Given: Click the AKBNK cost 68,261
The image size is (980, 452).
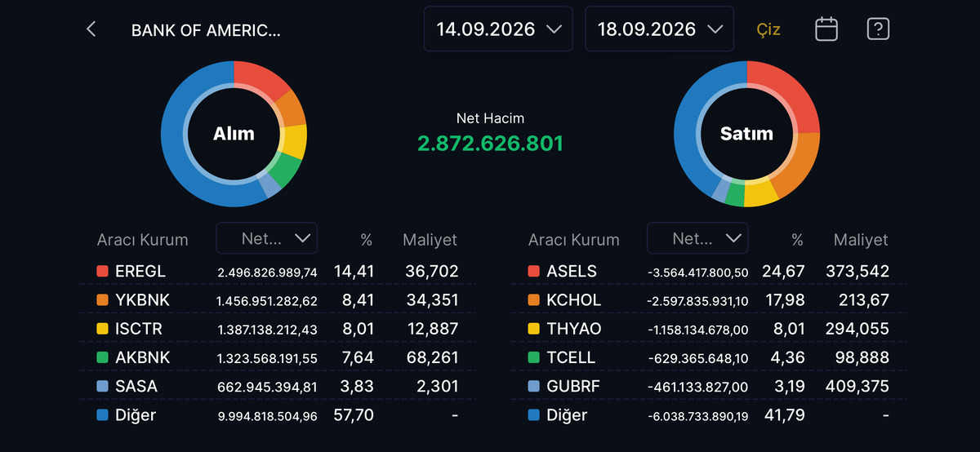Looking at the screenshot, I should (x=432, y=357).
